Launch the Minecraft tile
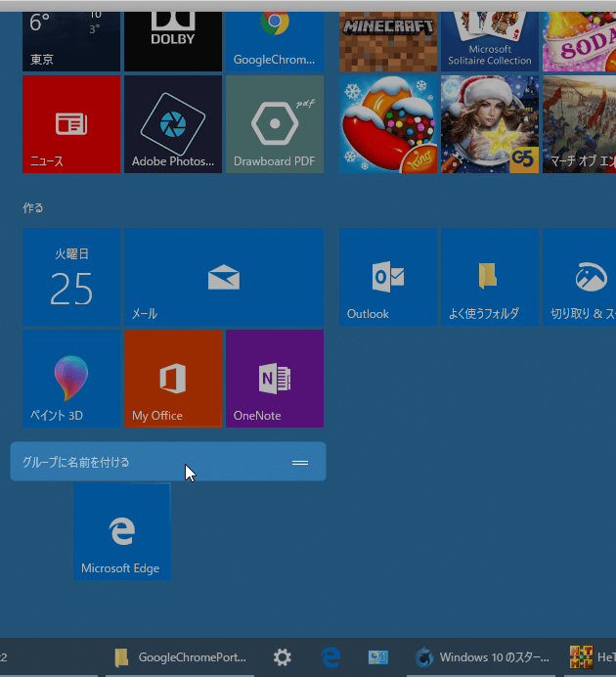 point(388,41)
